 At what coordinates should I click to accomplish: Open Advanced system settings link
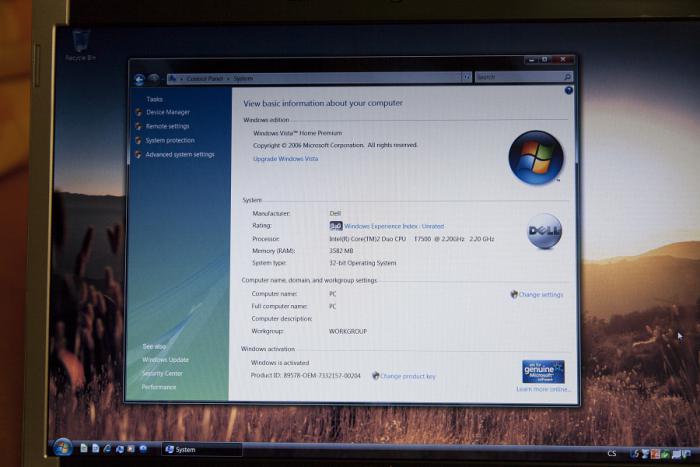(179, 154)
